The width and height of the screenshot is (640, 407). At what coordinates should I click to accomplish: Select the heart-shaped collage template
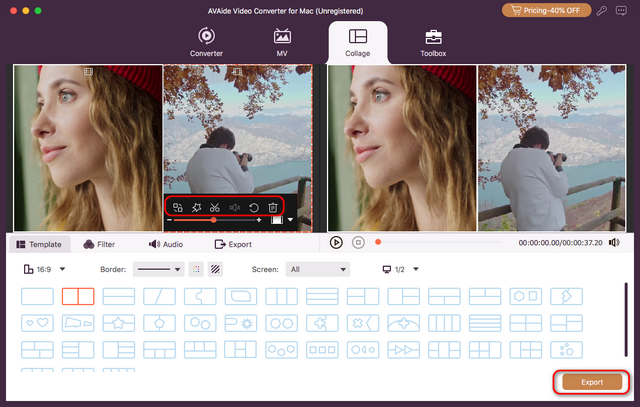(x=36, y=322)
